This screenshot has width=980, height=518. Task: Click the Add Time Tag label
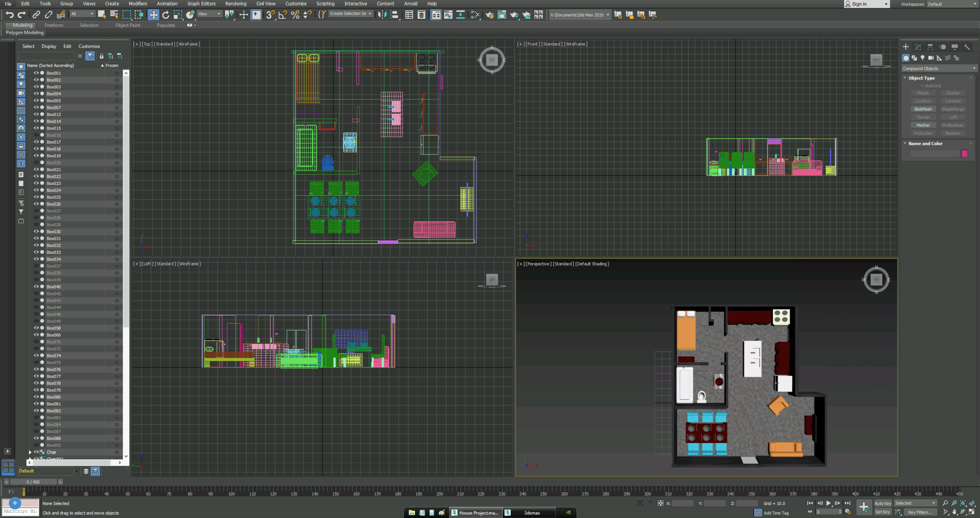(776, 513)
